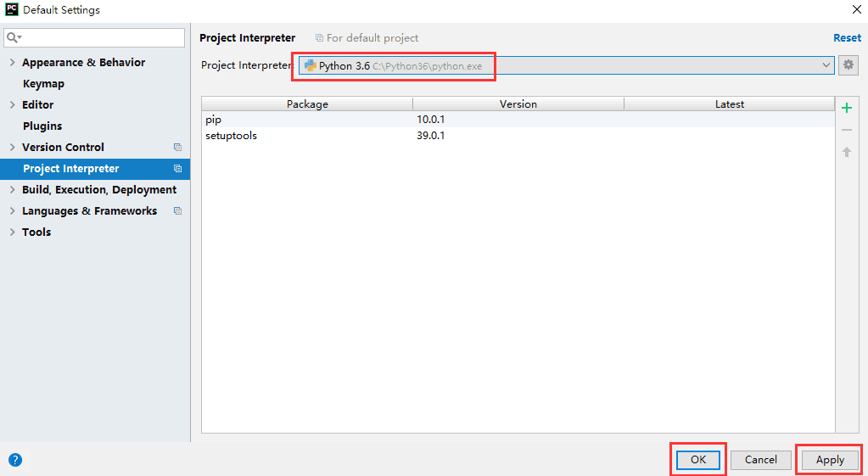The image size is (868, 476).
Task: Sort by the Version column header
Action: pyautogui.click(x=518, y=104)
